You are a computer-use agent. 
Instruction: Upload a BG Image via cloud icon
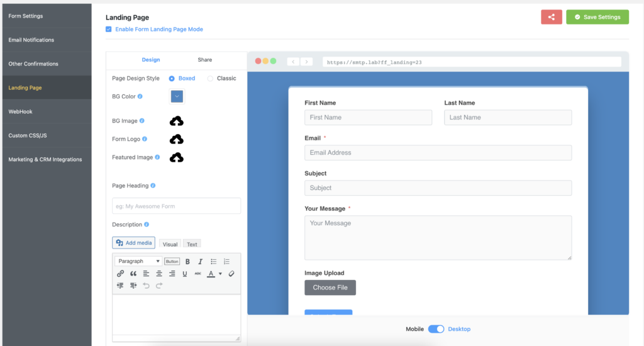pos(177,121)
